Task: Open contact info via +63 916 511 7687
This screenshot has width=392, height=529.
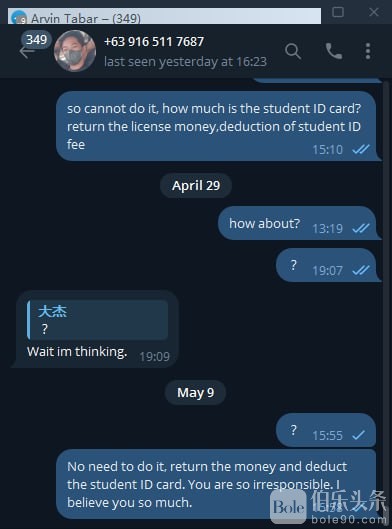Action: [154, 42]
